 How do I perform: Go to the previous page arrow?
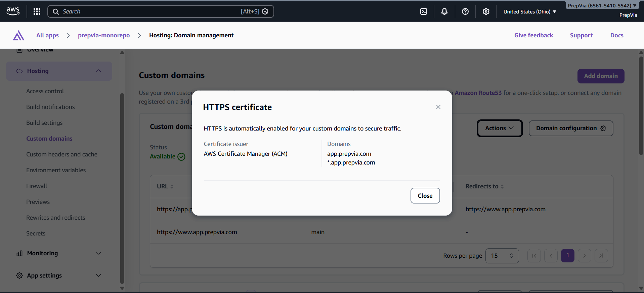point(551,256)
